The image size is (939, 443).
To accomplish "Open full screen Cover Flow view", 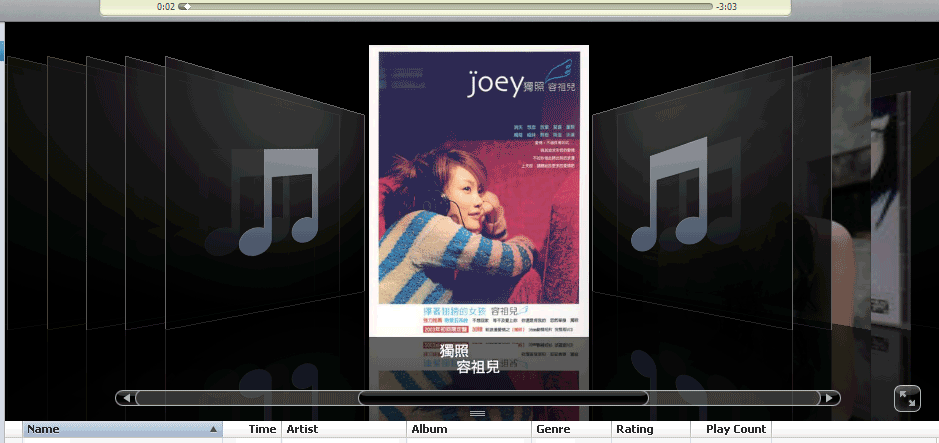I will pyautogui.click(x=907, y=399).
